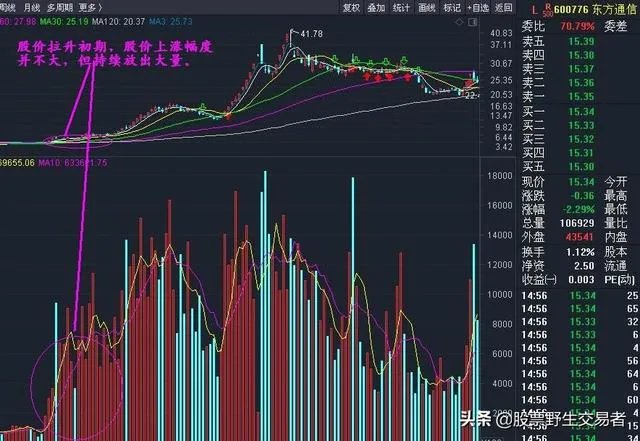Screen dimensions: 640x441
Task: Click the 收益(一) 0.003 earnings value
Action: point(581,280)
